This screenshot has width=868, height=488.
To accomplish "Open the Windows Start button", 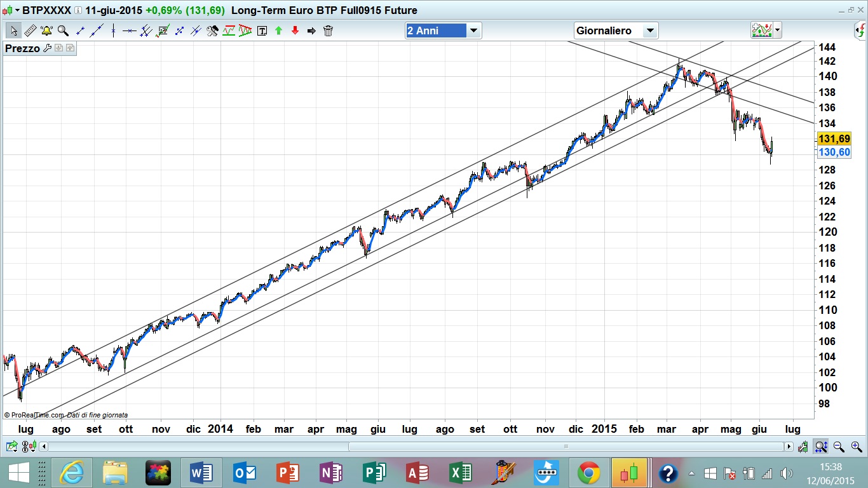I will (18, 473).
